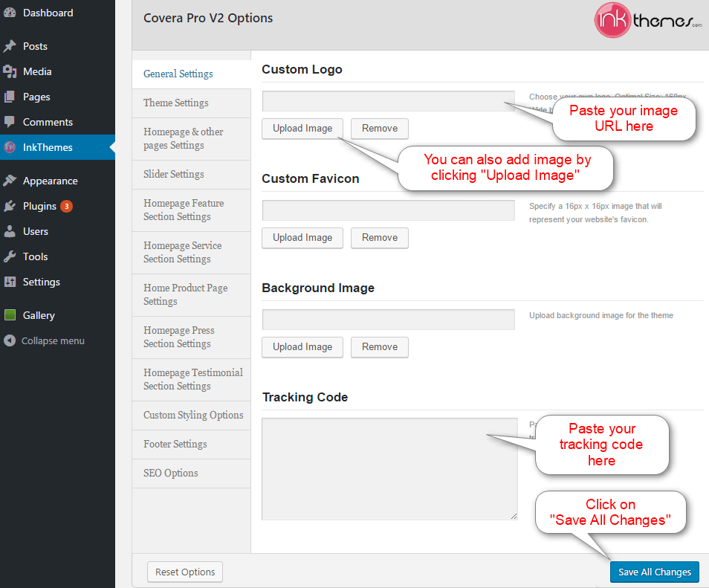
Task: Click the Appearance paintbrush icon
Action: [x=10, y=181]
